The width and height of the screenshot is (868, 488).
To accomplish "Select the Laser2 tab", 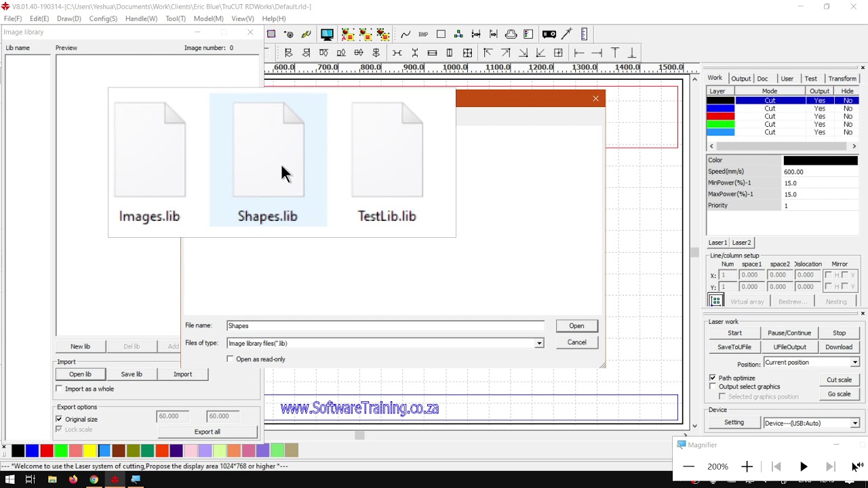I will point(741,243).
